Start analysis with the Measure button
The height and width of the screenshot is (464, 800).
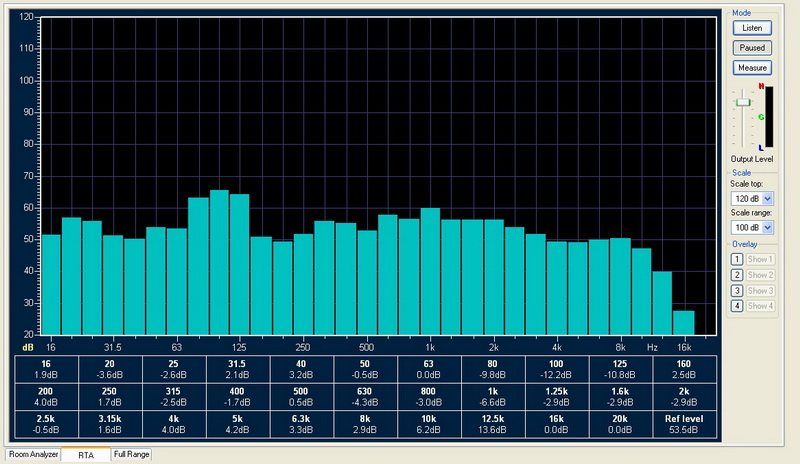pos(752,68)
